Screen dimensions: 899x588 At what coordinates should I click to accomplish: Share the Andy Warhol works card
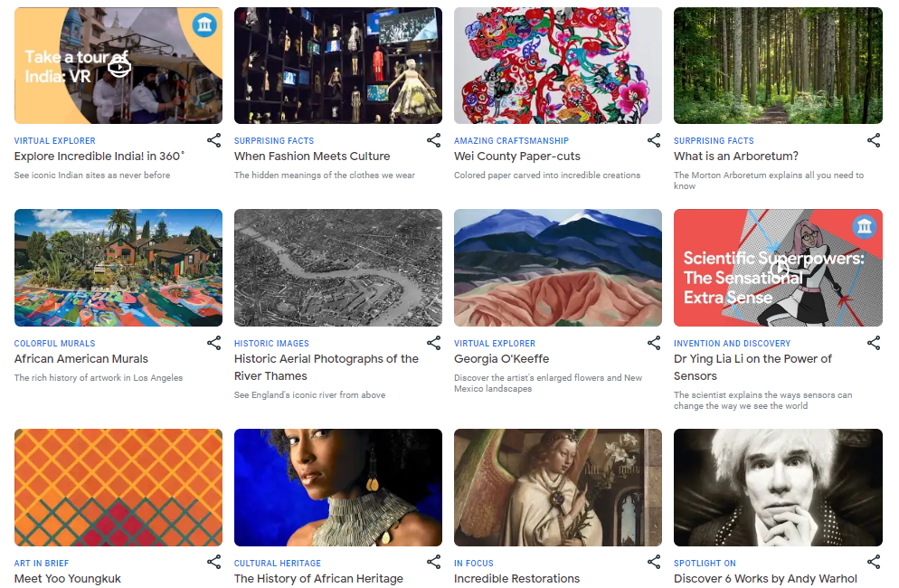[874, 562]
